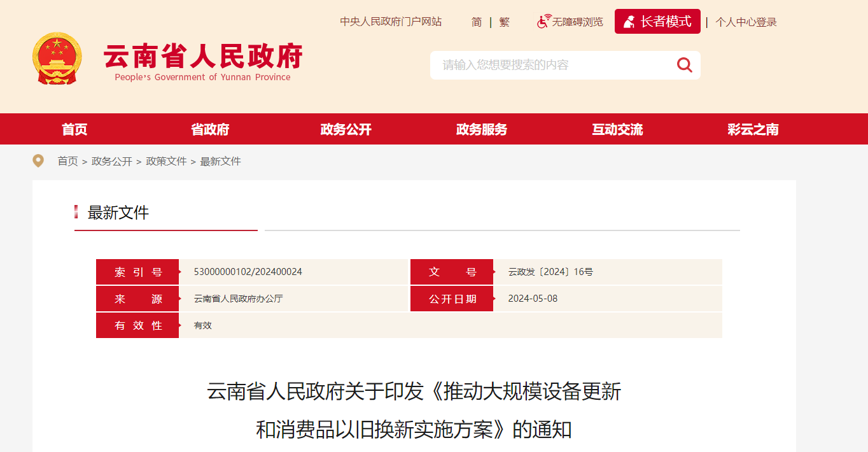
Task: Click the wheelchair accessibility icon
Action: 543,22
